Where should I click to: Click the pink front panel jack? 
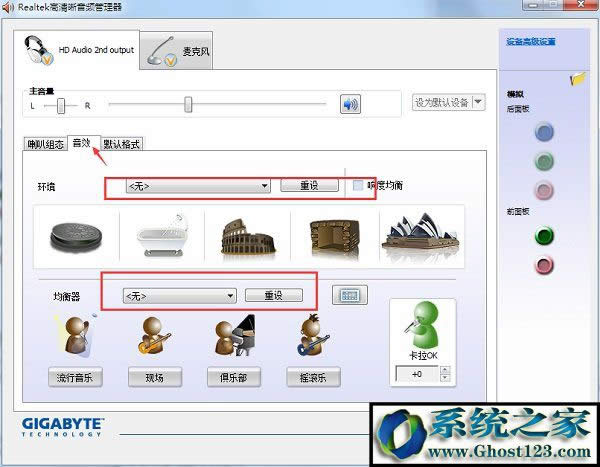pos(544,265)
